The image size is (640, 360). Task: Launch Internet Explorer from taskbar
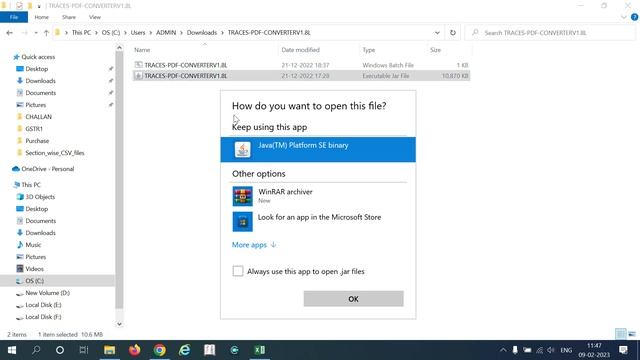click(184, 350)
